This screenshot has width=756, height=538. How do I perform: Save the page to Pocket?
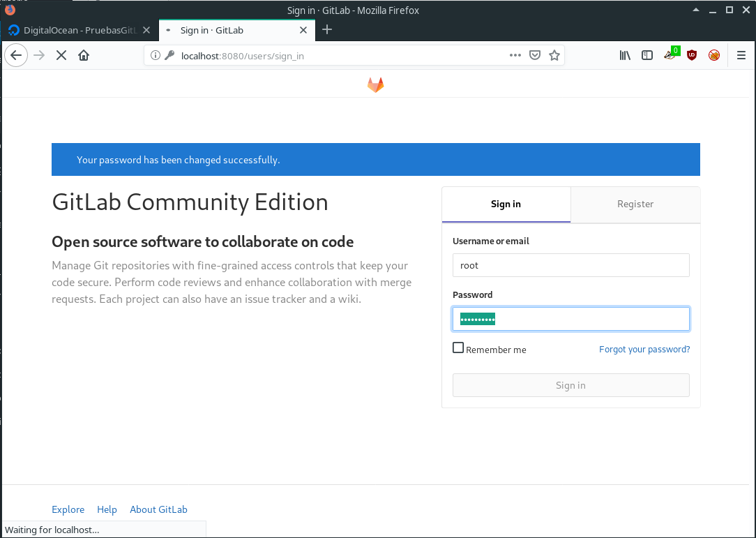tap(535, 56)
